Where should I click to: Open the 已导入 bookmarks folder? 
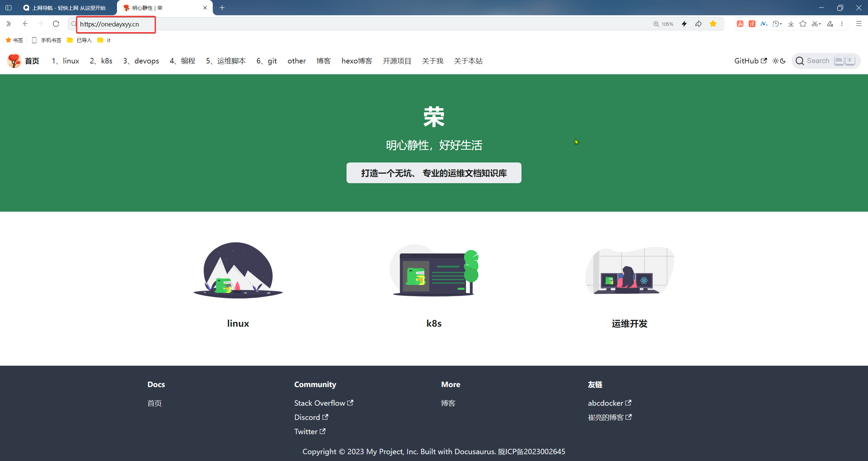tap(79, 40)
